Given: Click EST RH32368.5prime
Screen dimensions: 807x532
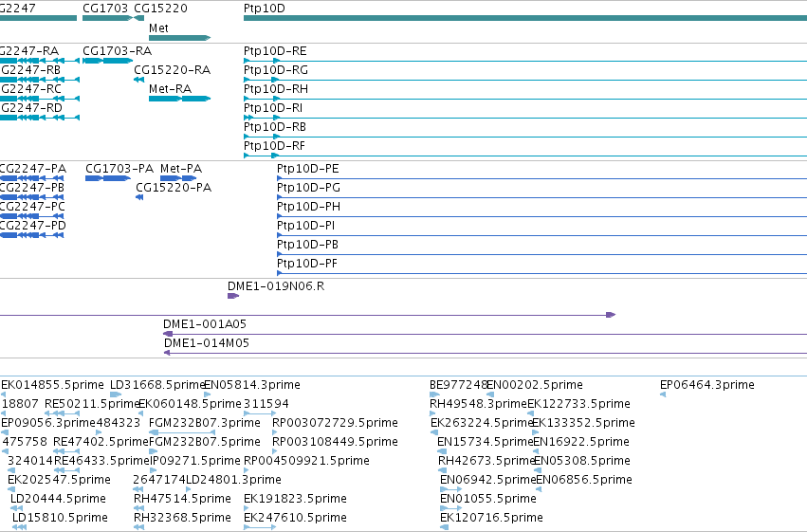Looking at the screenshot, I should [182, 518].
